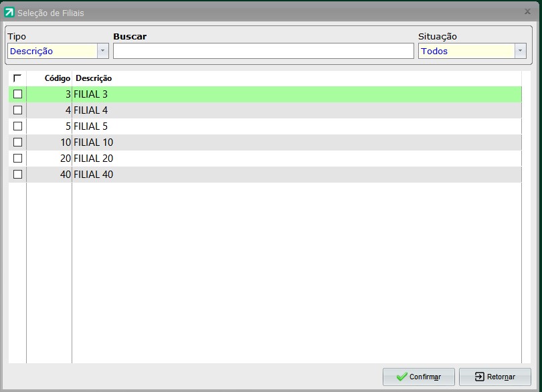Click the code cell 10 in the list
This screenshot has height=392, width=542.
click(x=65, y=142)
